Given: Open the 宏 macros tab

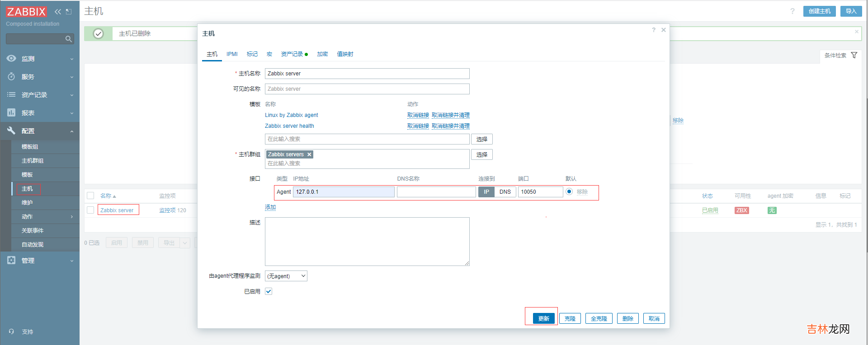Looking at the screenshot, I should pyautogui.click(x=269, y=54).
